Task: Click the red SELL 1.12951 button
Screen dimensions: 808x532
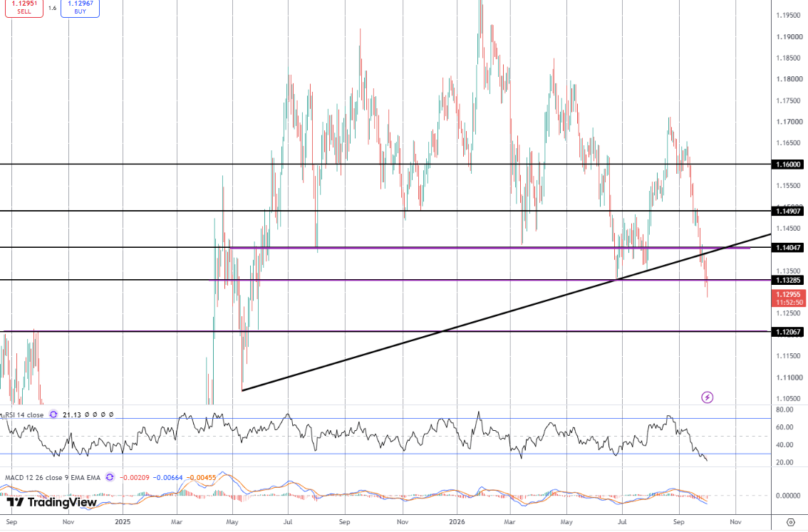Action: pyautogui.click(x=24, y=8)
